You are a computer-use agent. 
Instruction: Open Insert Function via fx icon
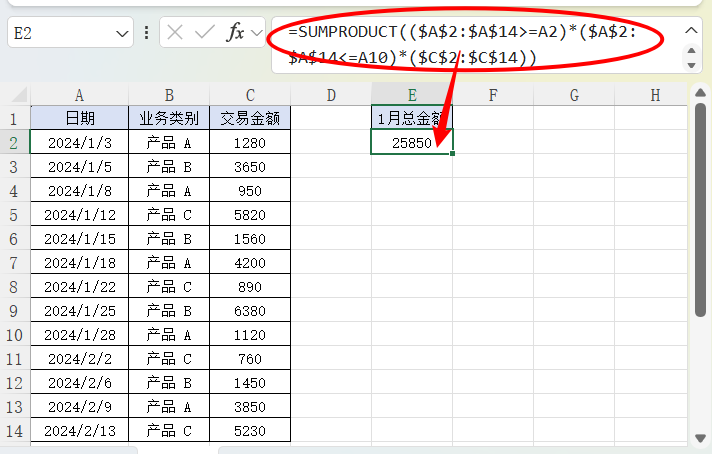click(x=235, y=33)
